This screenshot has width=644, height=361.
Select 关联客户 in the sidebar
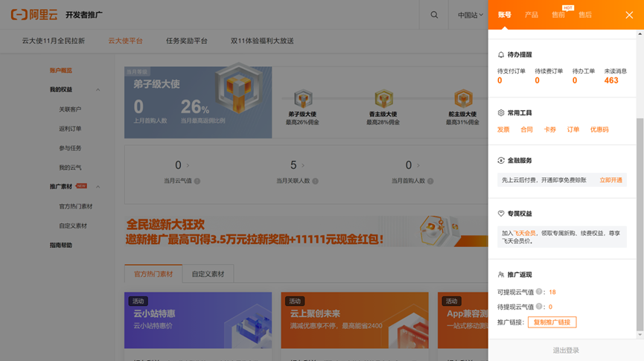click(70, 109)
